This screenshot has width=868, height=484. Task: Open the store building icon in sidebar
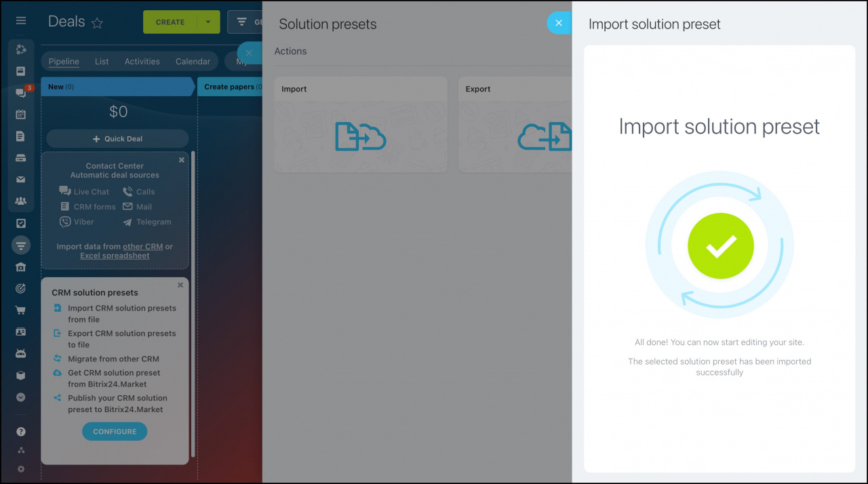tap(21, 267)
